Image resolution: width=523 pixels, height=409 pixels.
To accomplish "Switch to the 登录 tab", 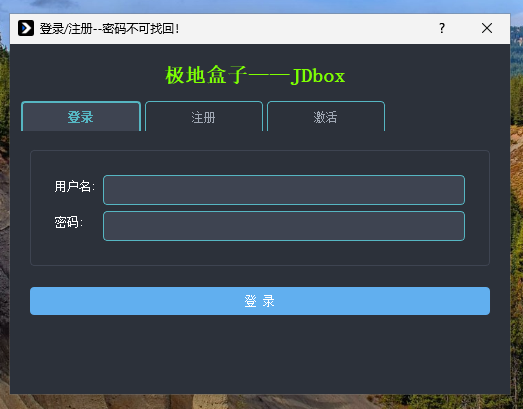I will (81, 116).
